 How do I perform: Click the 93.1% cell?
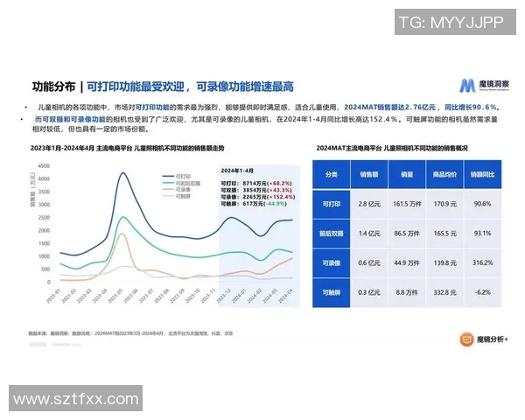(x=482, y=234)
